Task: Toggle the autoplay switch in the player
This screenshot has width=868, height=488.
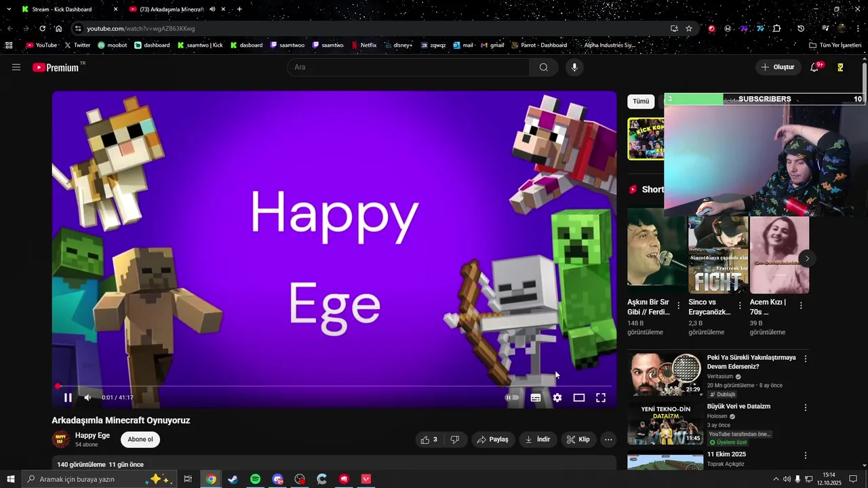Action: coord(512,398)
